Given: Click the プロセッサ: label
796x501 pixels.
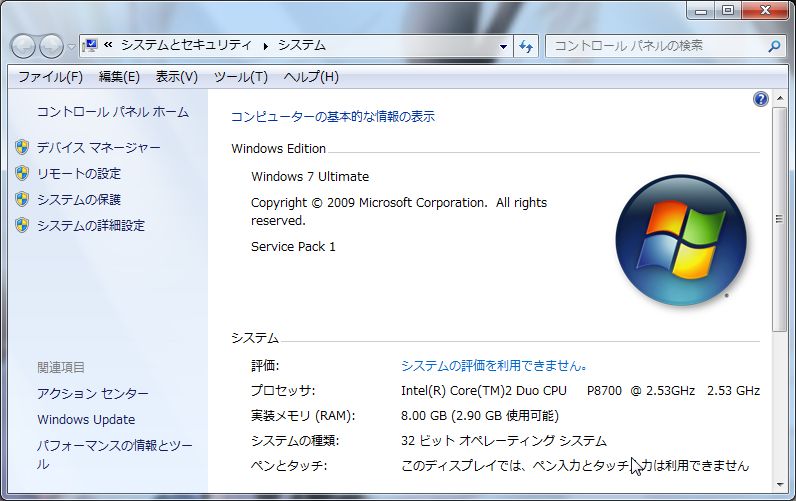Looking at the screenshot, I should [x=283, y=391].
